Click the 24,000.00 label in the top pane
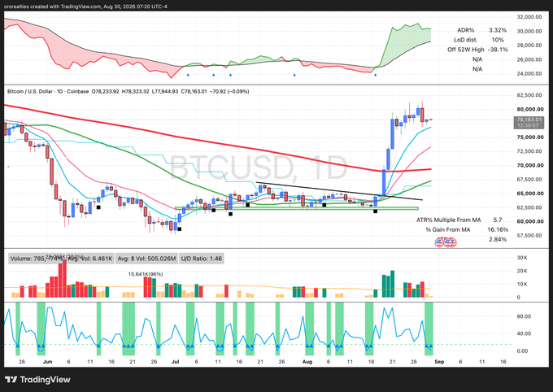 coord(529,74)
